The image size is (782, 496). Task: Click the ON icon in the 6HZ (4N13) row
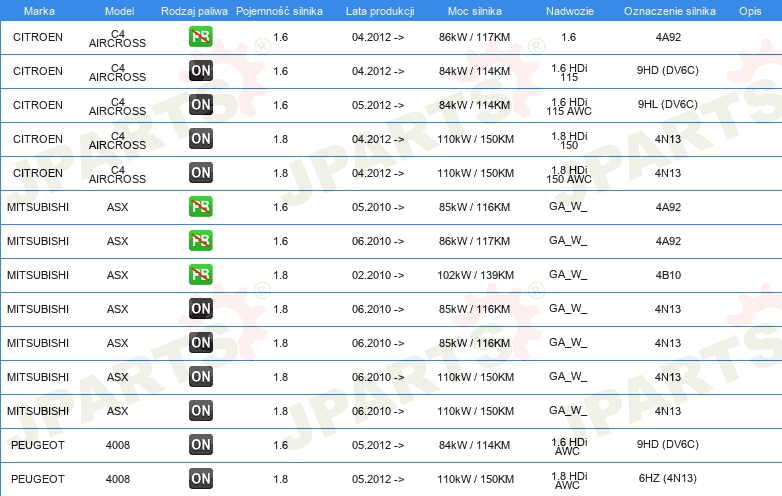click(200, 479)
